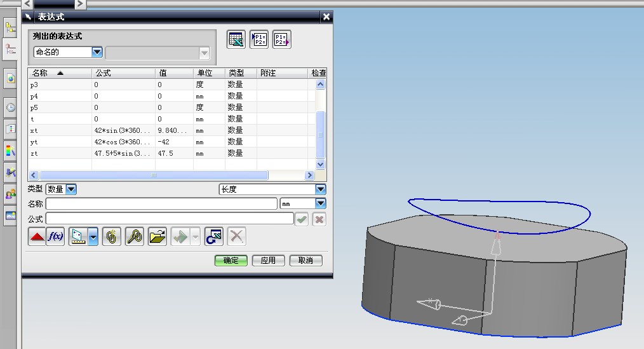Click the expression list vertical scroll thumb
The height and width of the screenshot is (349, 644).
320,135
